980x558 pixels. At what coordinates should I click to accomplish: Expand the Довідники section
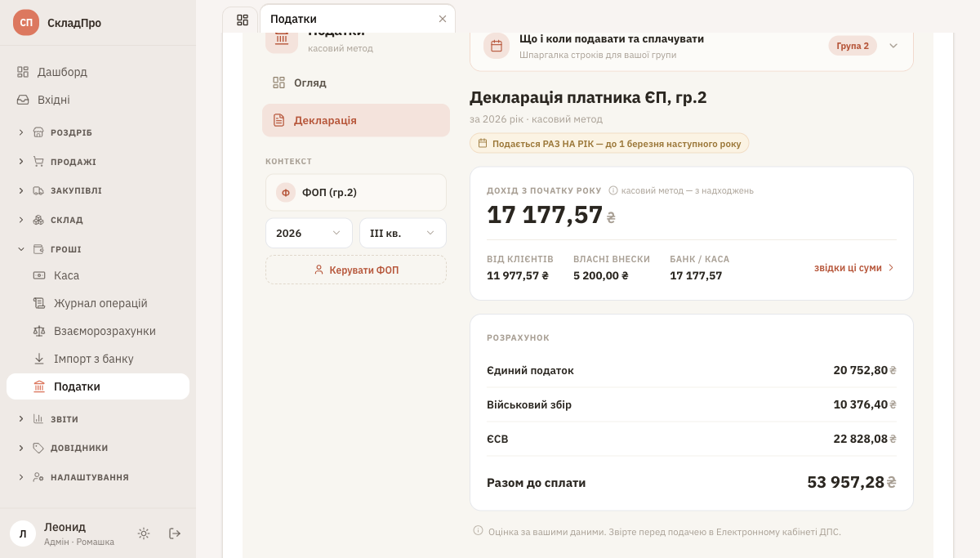tap(98, 448)
